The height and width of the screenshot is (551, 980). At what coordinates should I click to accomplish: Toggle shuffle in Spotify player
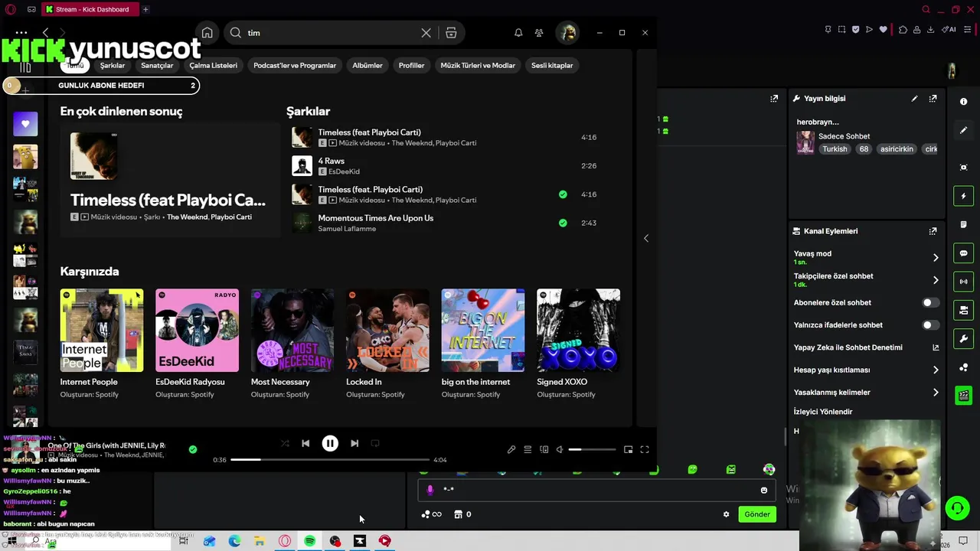285,443
